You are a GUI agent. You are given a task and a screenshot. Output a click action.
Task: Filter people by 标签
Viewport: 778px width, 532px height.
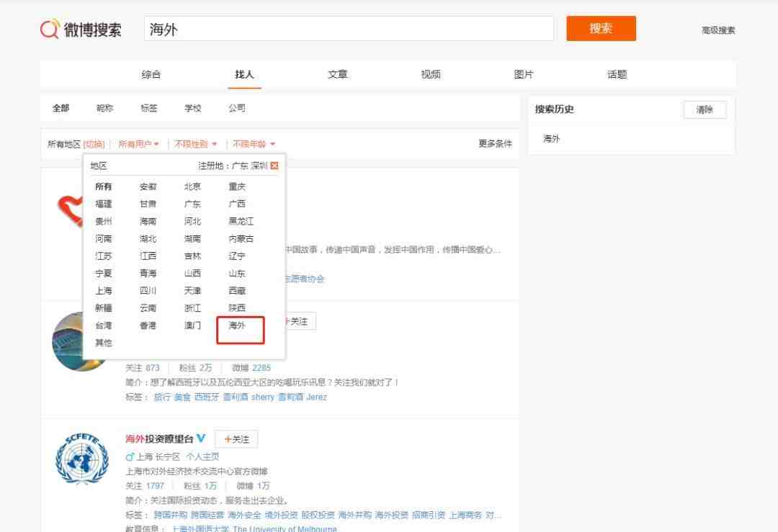pyautogui.click(x=149, y=108)
